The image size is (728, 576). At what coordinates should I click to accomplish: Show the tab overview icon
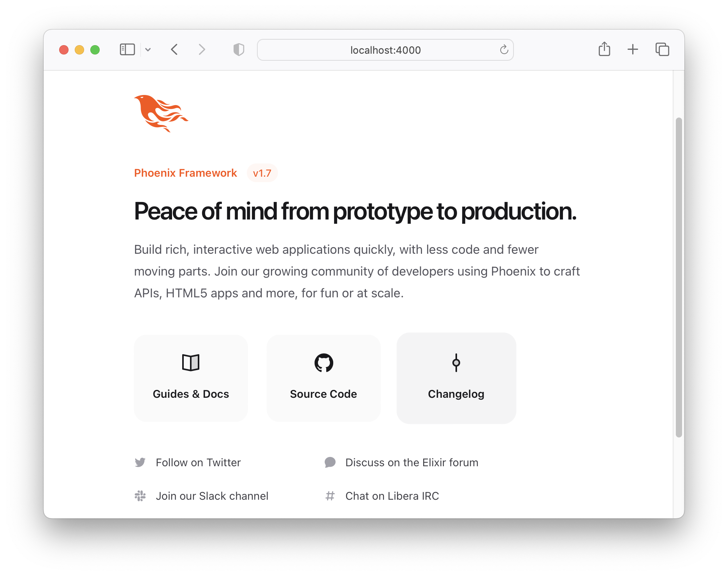coord(662,49)
